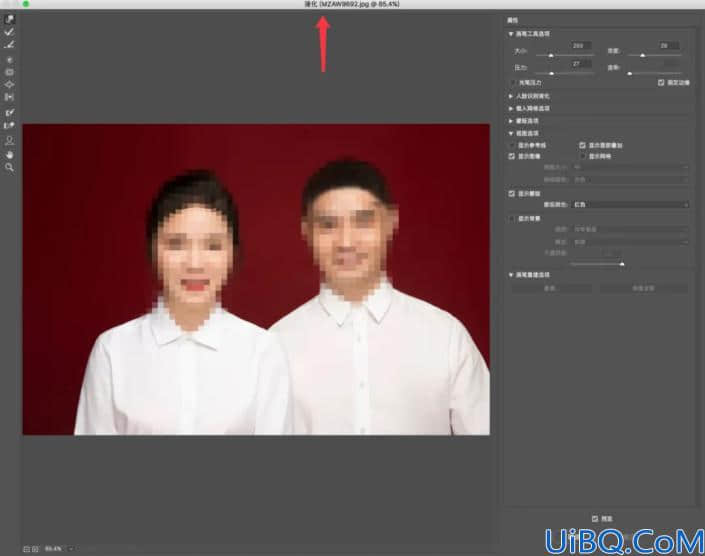
Task: Toggle the Show Face Overlay checkbox
Action: tap(582, 145)
